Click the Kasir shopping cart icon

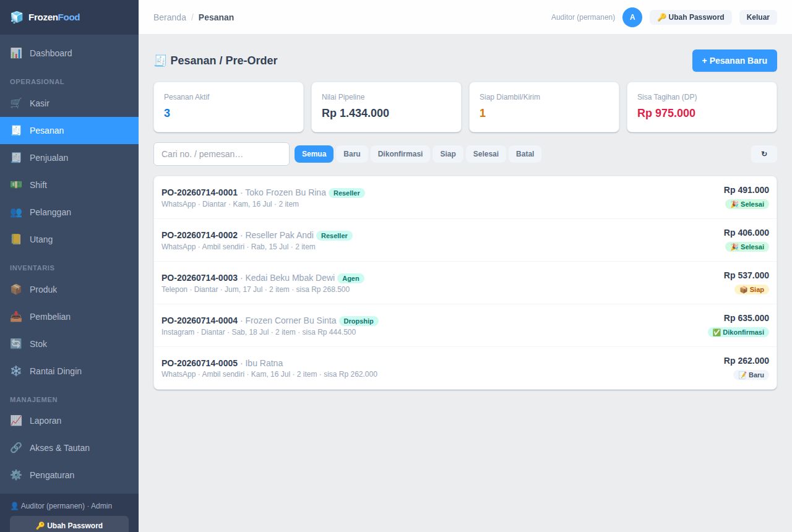[16, 103]
